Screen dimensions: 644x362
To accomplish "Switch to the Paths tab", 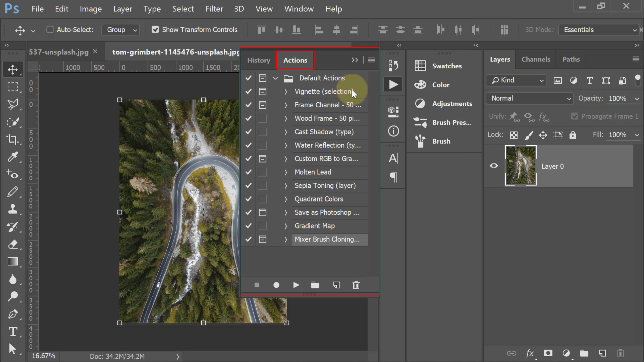I will (571, 59).
